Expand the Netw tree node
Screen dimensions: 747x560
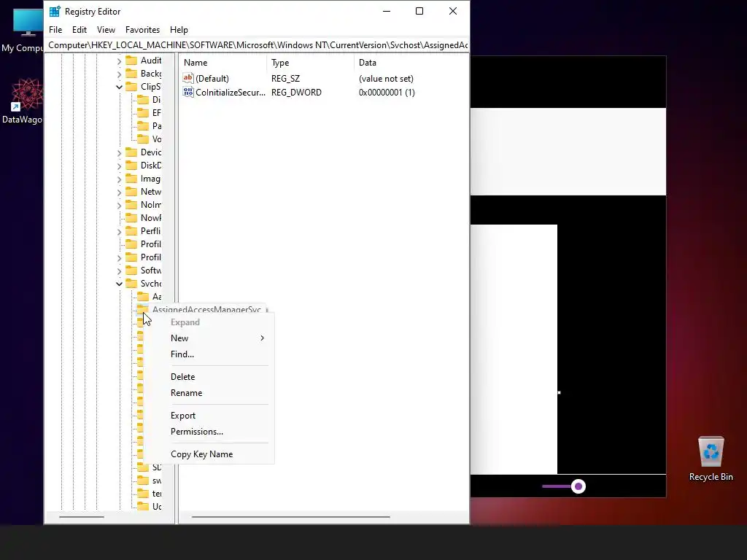click(x=119, y=192)
